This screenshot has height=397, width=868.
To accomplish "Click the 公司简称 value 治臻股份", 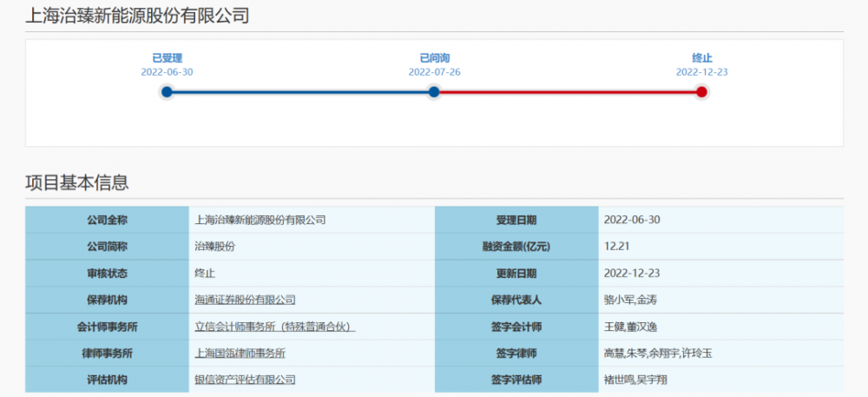I will click(x=215, y=247).
